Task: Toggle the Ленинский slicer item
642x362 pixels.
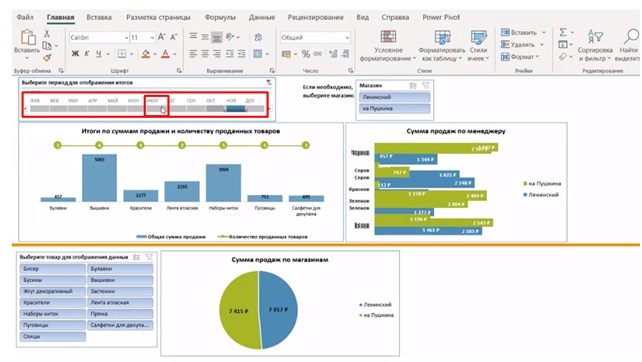Action: pyautogui.click(x=395, y=97)
